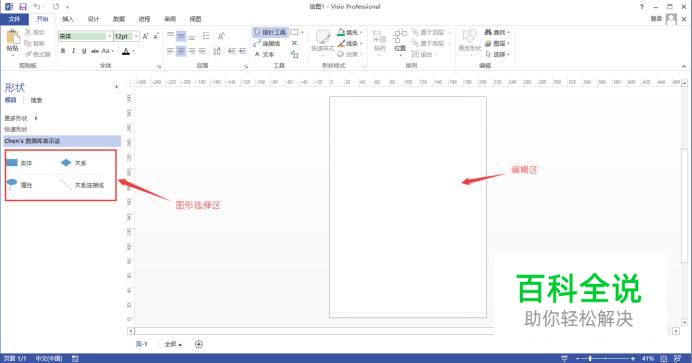The height and width of the screenshot is (363, 692).
Task: Toggle middle vertical alignment in paragraph group
Action: click(x=181, y=36)
